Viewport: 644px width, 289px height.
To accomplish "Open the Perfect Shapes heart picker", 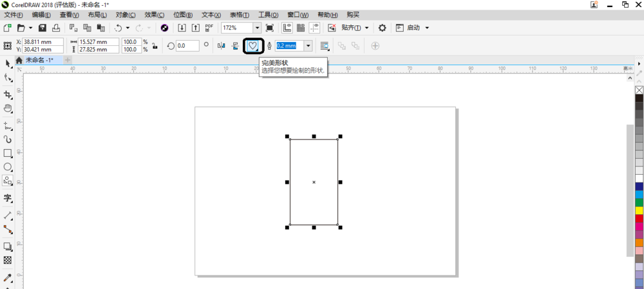I will click(x=253, y=46).
